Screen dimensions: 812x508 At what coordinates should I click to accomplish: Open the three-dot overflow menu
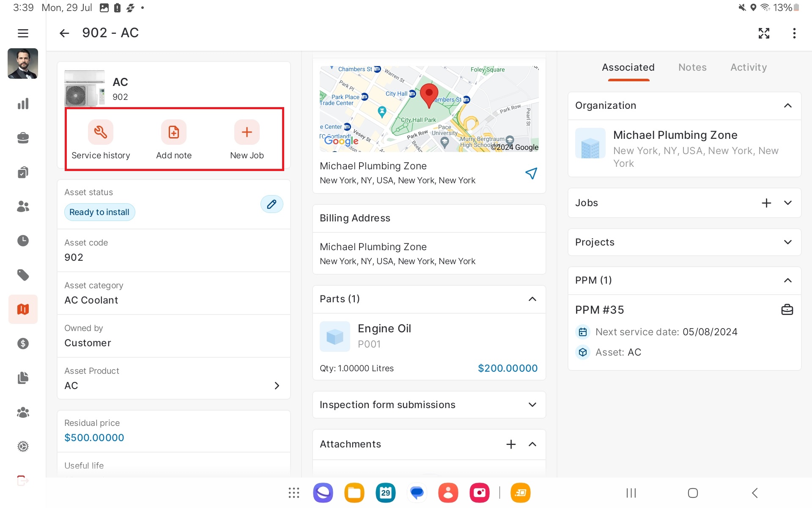794,33
